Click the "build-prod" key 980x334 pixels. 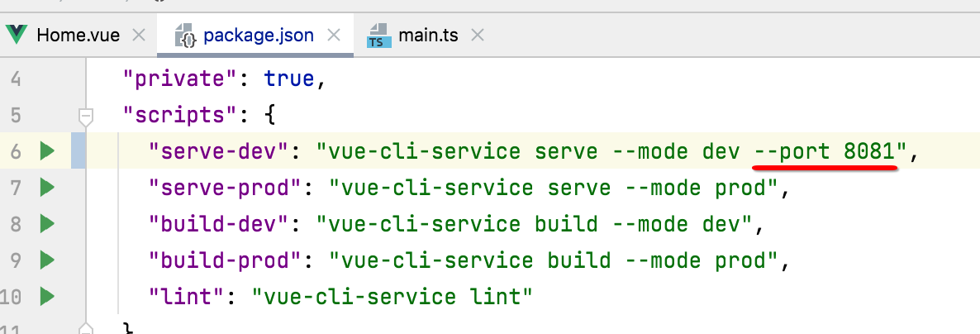[x=225, y=260]
